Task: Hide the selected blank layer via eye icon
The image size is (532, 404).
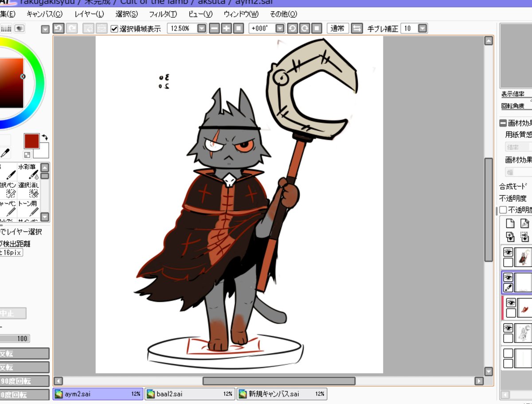Action: (x=508, y=278)
